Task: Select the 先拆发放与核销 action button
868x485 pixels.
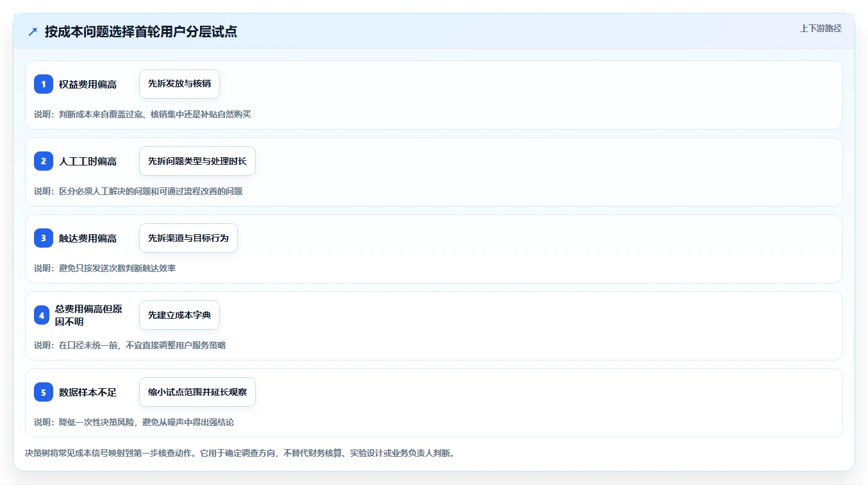Action: point(179,84)
